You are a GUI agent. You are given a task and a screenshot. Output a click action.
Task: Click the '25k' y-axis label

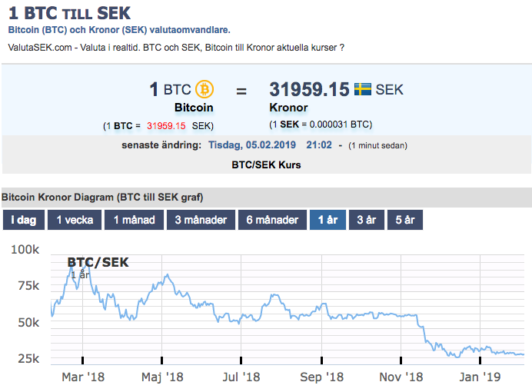tap(28, 358)
